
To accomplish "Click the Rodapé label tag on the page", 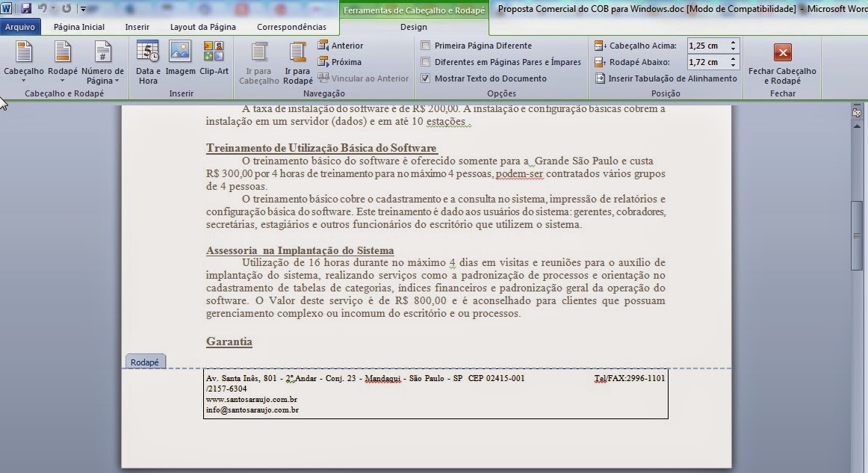I will pos(145,362).
